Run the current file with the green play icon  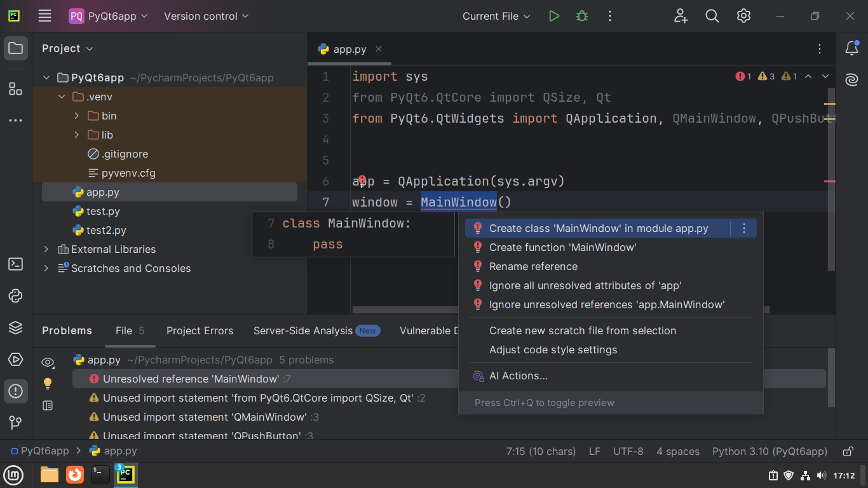coord(554,16)
